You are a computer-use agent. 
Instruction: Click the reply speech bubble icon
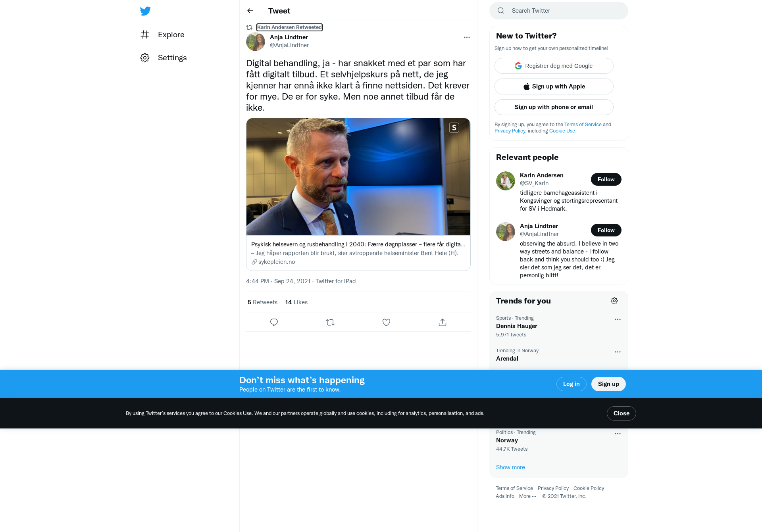[274, 323]
